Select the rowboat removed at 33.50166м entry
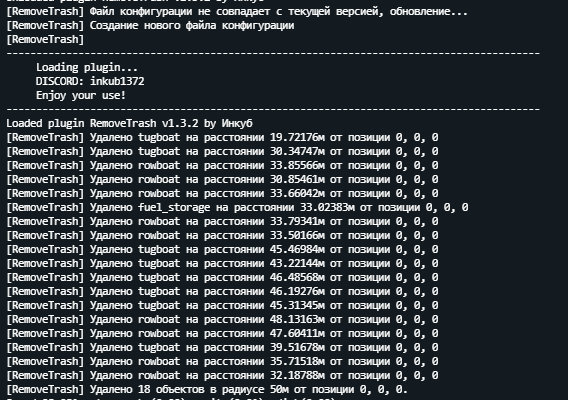The image size is (568, 400). pos(222,236)
